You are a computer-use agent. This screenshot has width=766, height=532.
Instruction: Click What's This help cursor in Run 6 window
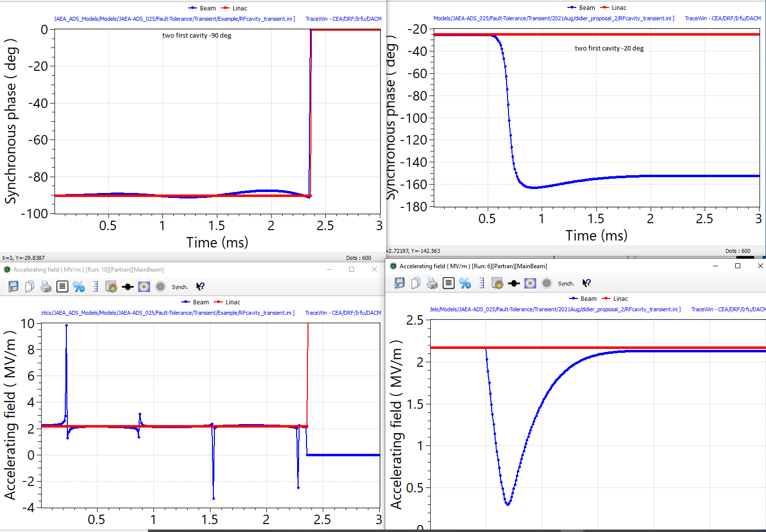[x=586, y=283]
